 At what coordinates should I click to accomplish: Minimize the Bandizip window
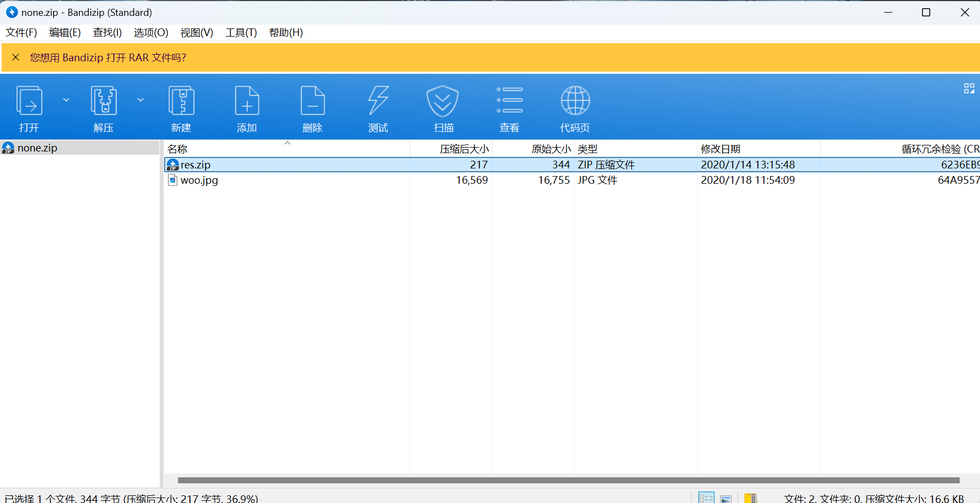889,12
